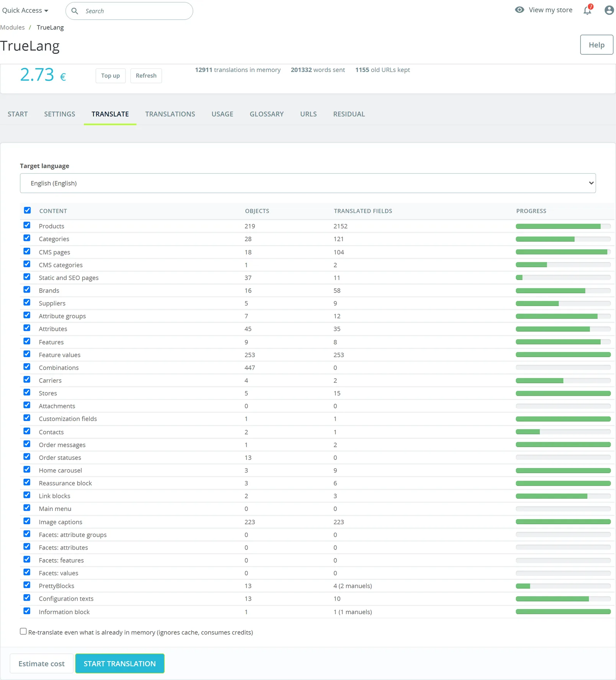Open the View my store link
The width and height of the screenshot is (616, 680).
coord(551,10)
